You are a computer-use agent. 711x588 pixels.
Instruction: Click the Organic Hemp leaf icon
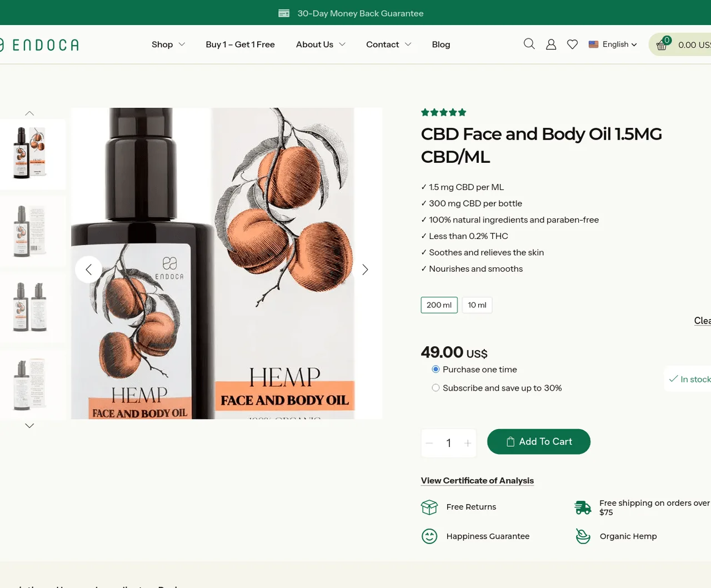583,536
